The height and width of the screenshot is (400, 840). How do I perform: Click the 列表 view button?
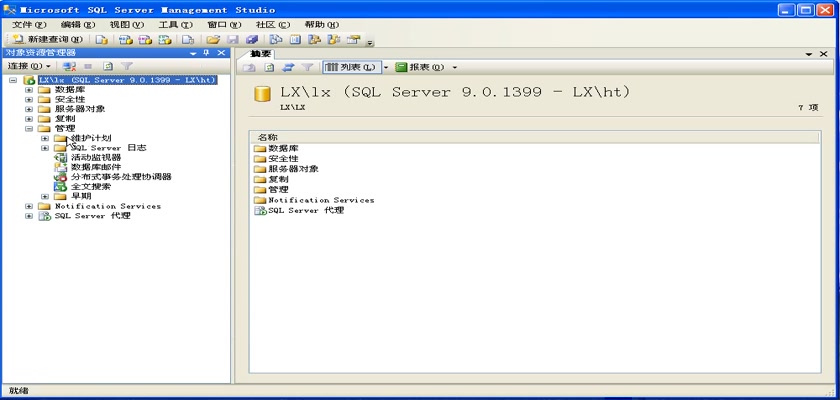coord(351,67)
